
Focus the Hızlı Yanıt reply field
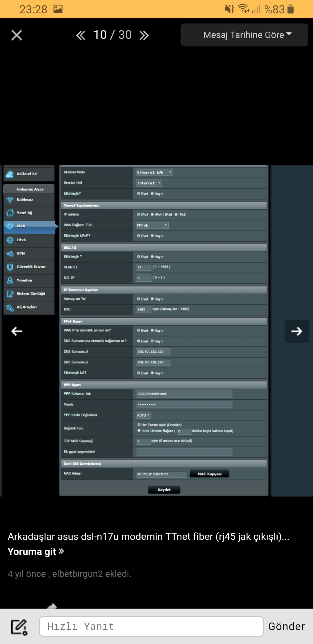click(151, 627)
